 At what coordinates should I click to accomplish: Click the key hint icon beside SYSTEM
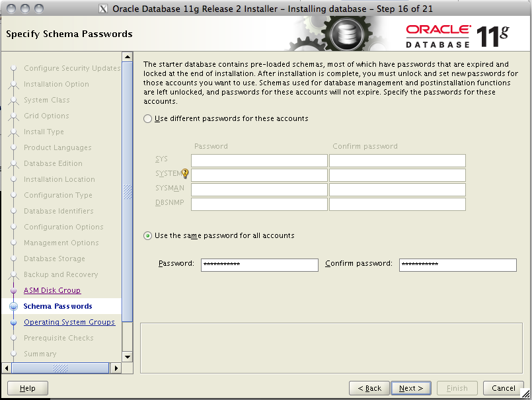point(185,175)
